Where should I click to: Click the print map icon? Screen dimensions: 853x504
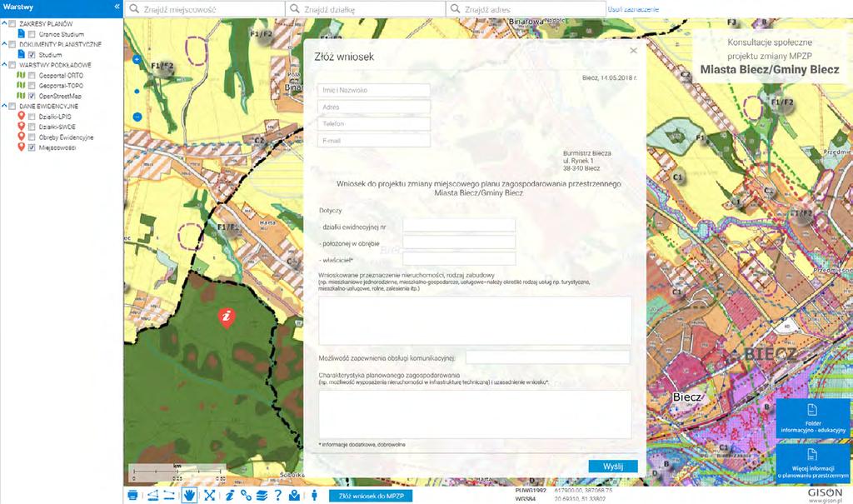pyautogui.click(x=132, y=495)
